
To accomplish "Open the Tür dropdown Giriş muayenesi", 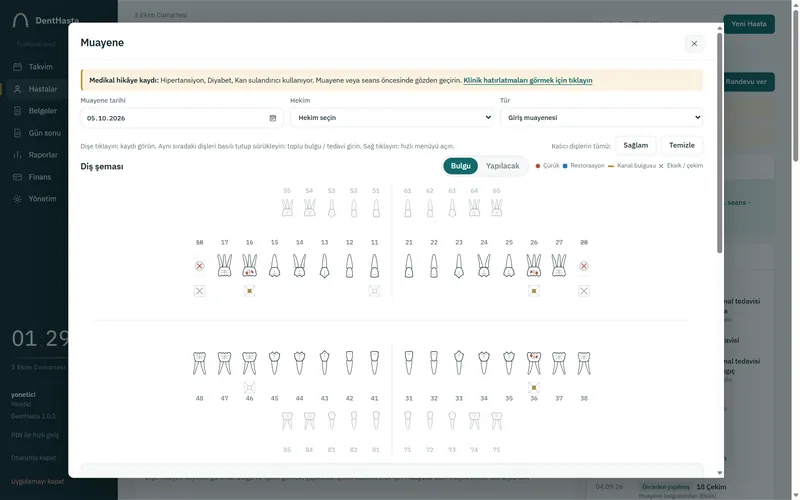I will (x=602, y=117).
